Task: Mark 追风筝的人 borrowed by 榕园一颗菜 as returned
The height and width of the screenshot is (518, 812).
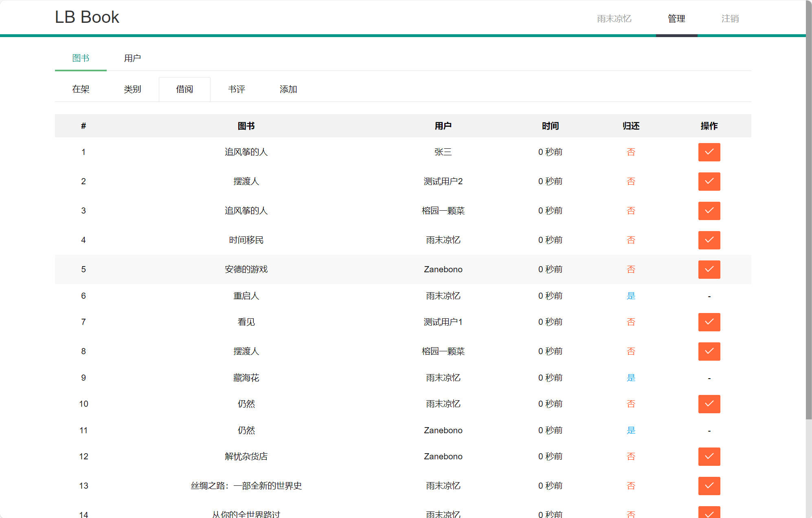Action: coord(709,211)
